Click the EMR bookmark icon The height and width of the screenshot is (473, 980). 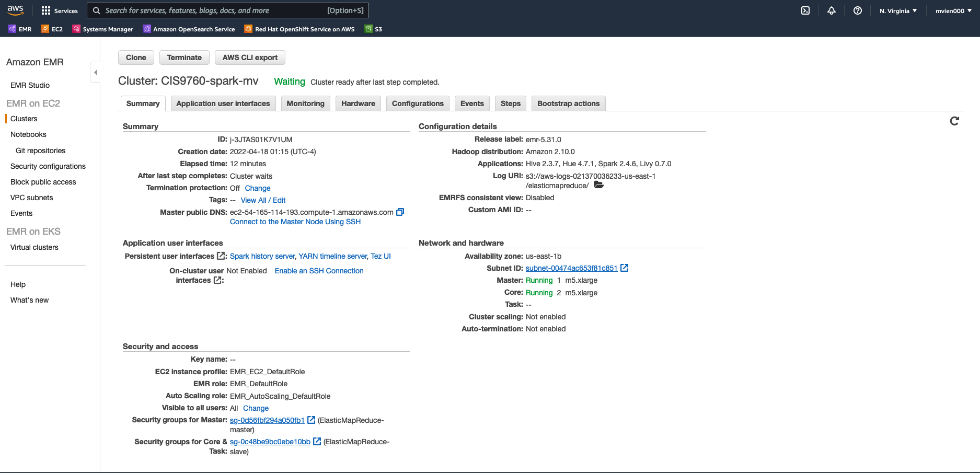[x=12, y=29]
